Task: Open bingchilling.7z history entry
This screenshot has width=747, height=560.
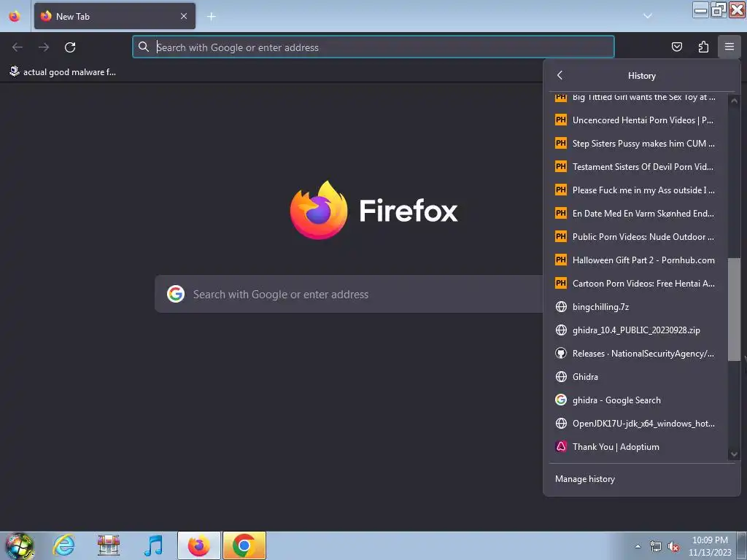Action: click(638, 307)
